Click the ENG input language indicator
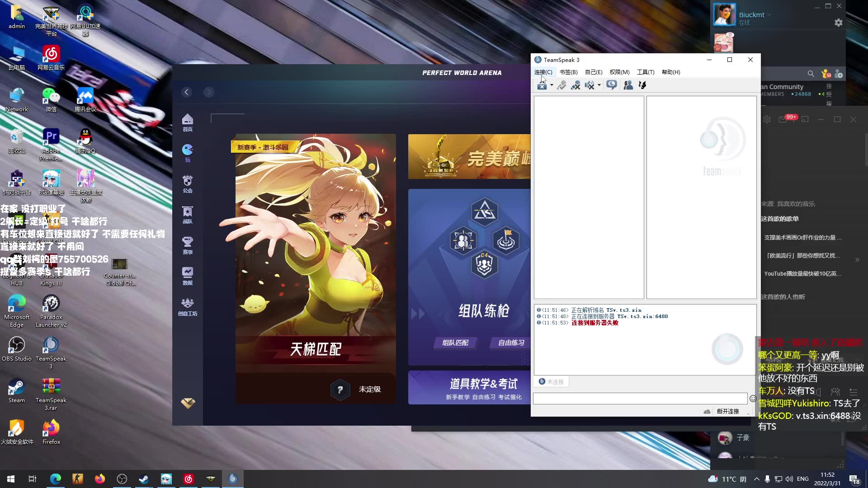 pos(803,479)
